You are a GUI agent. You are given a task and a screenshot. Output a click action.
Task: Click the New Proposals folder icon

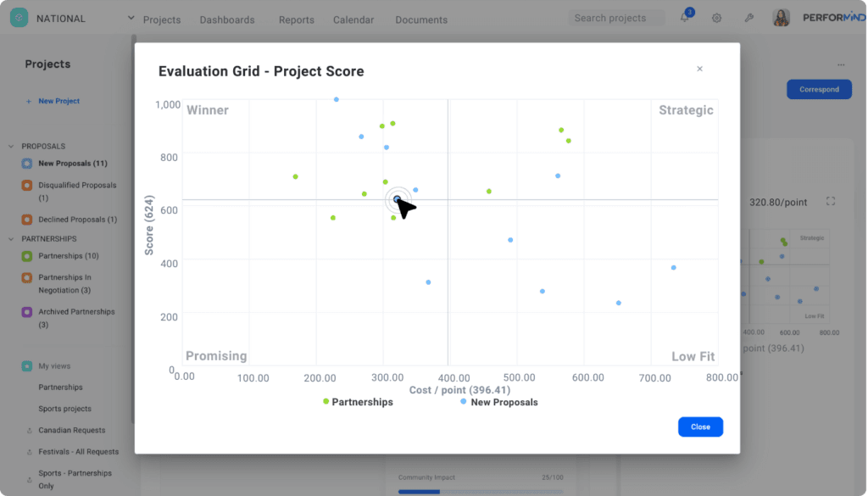(x=26, y=164)
